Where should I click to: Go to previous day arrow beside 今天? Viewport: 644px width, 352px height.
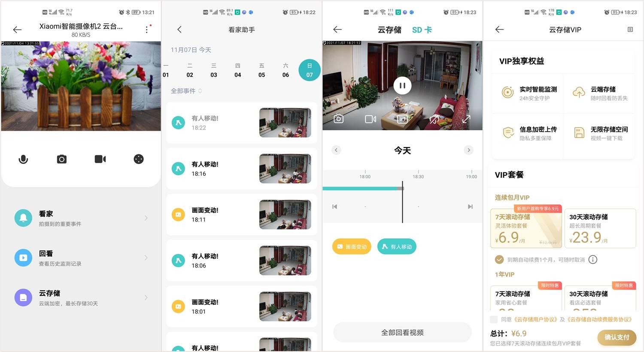coord(336,150)
